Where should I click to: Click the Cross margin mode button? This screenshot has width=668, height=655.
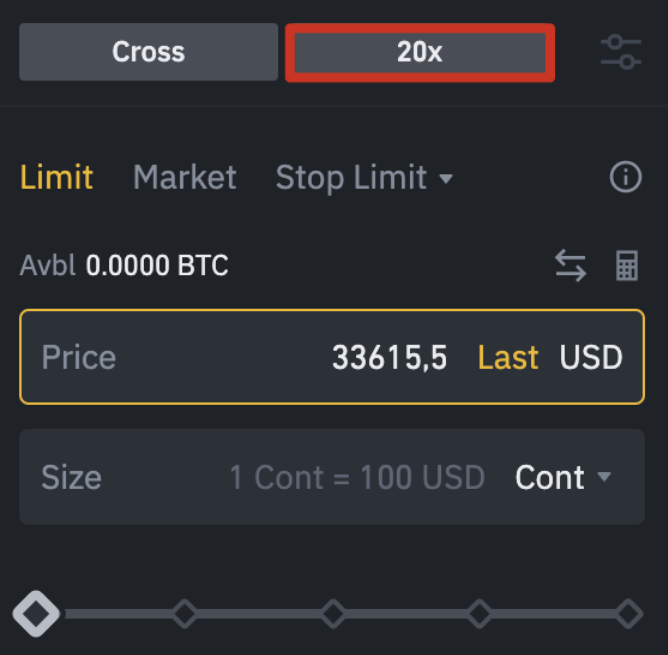click(x=148, y=52)
